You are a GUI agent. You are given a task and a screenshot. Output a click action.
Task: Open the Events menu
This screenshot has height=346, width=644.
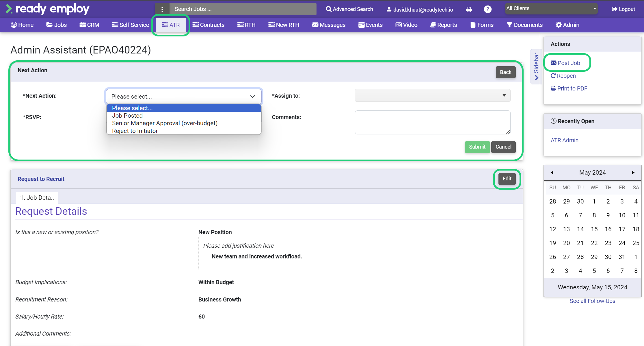coord(370,25)
